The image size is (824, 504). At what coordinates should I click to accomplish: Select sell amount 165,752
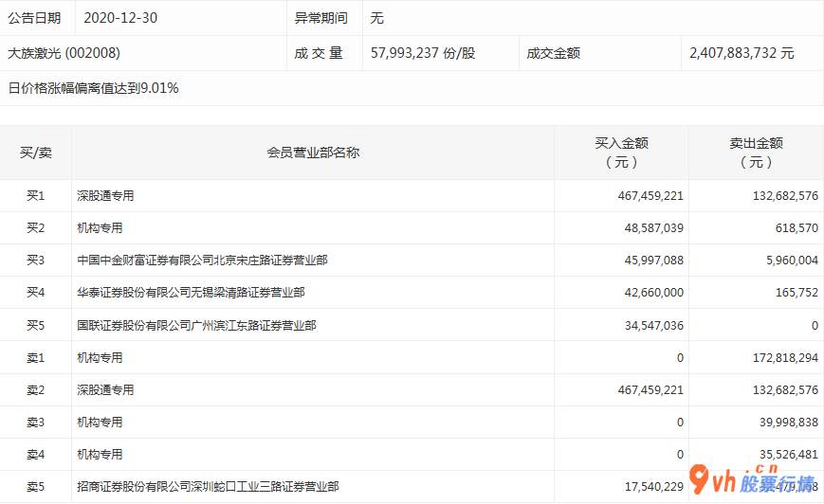(x=797, y=293)
